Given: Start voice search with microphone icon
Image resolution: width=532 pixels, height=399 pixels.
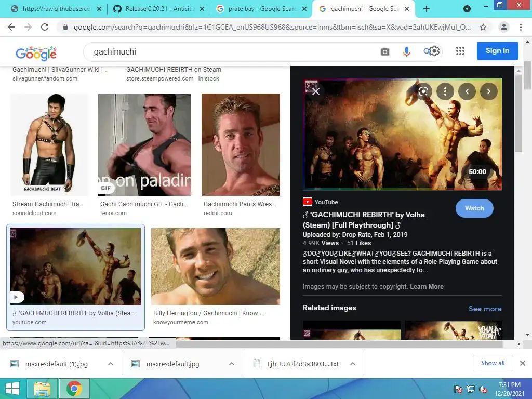Looking at the screenshot, I should (406, 51).
